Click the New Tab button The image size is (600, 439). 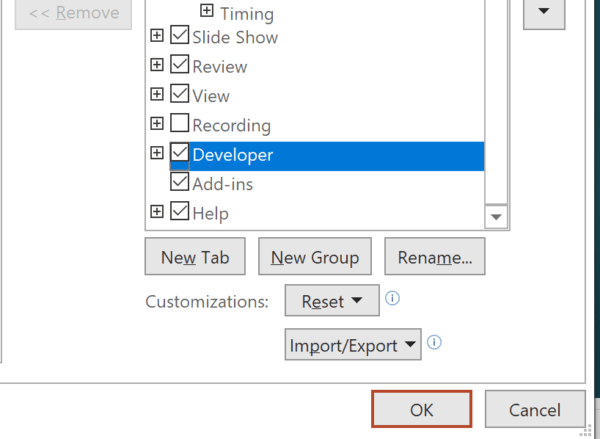[195, 256]
